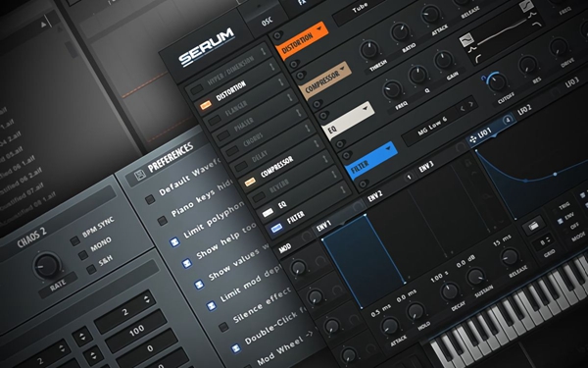The image size is (588, 368).
Task: Click the next preset arrow beside MG Low 6
Action: (x=471, y=104)
